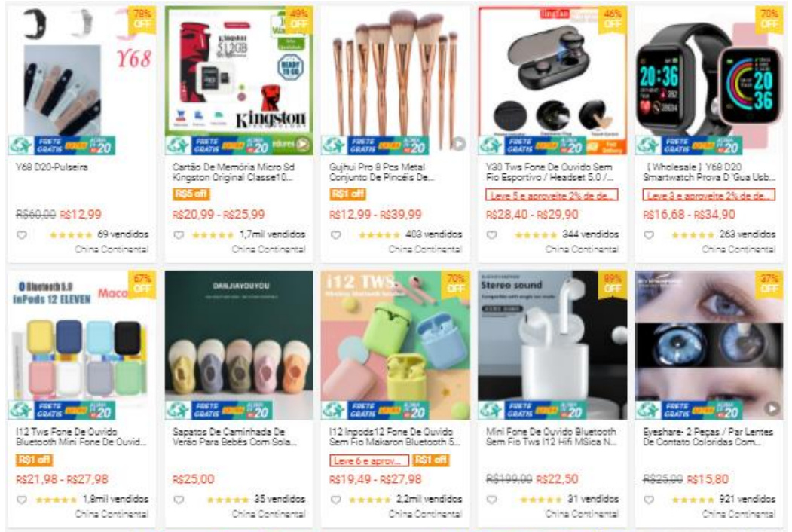Screen dimensions: 792x532
Task: Click heart on Eyeshare contact lenses listing
Action: point(649,500)
